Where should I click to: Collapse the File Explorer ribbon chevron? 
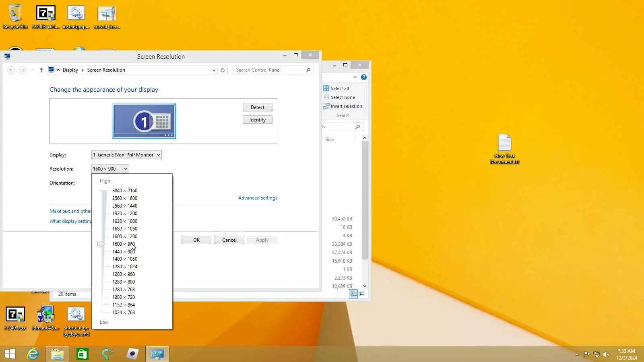[355, 77]
